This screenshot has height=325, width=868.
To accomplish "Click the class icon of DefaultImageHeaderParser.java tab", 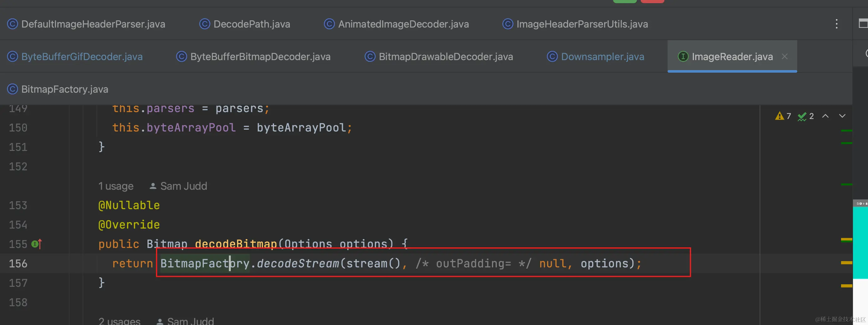I will tap(13, 24).
